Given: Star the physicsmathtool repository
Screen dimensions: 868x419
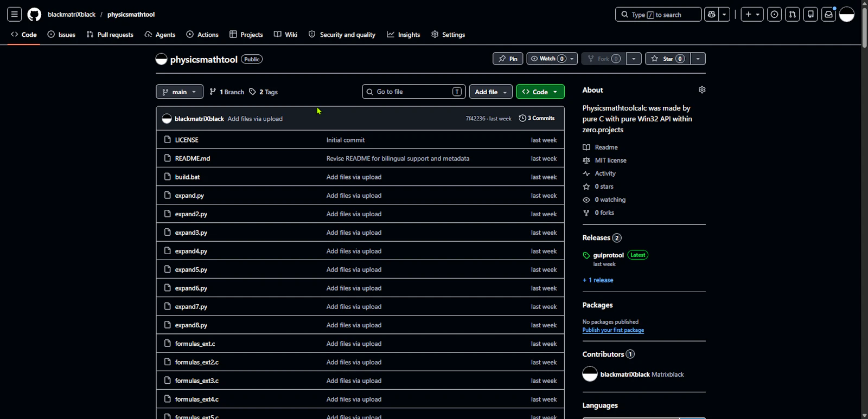Looking at the screenshot, I should (x=668, y=59).
